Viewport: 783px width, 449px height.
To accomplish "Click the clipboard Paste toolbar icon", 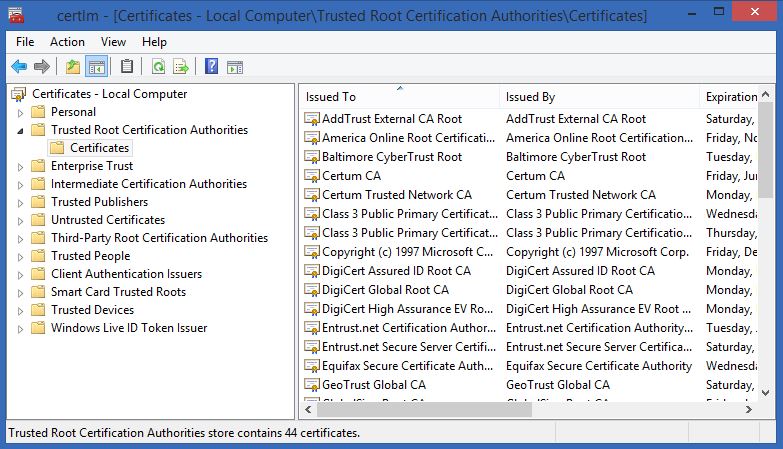I will (x=126, y=67).
